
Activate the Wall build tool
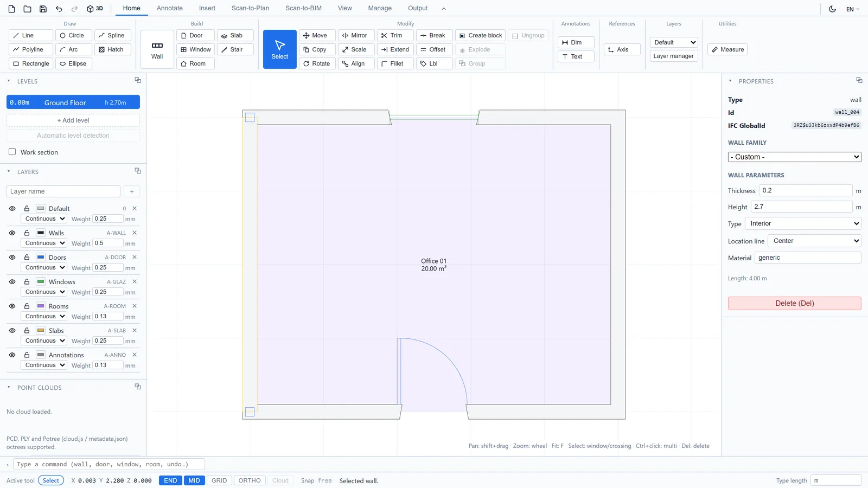pyautogui.click(x=157, y=49)
